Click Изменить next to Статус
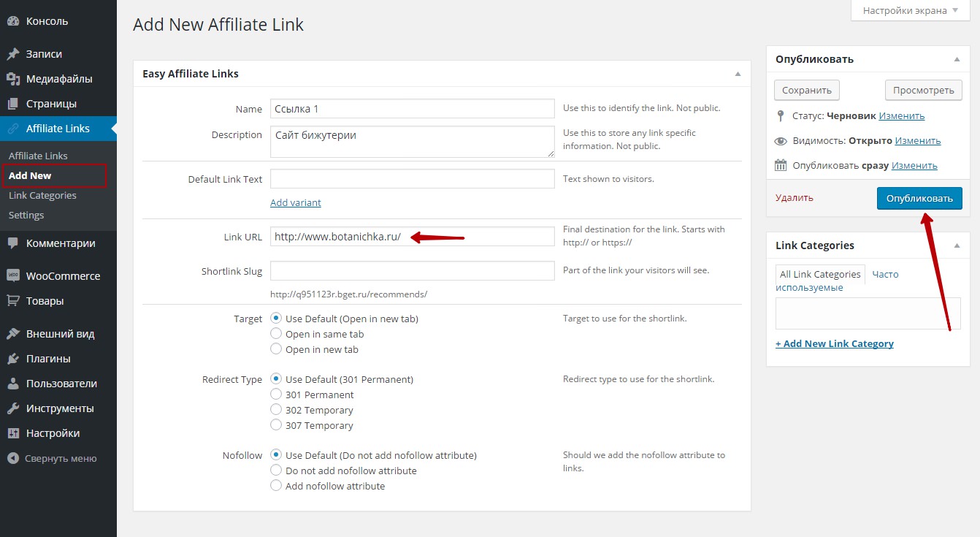The width and height of the screenshot is (980, 537). pos(902,115)
